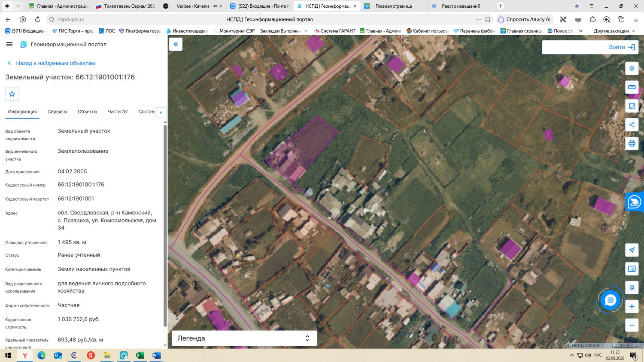Image resolution: width=644 pixels, height=362 pixels.
Task: Switch to the Объекты tab
Action: coord(87,112)
